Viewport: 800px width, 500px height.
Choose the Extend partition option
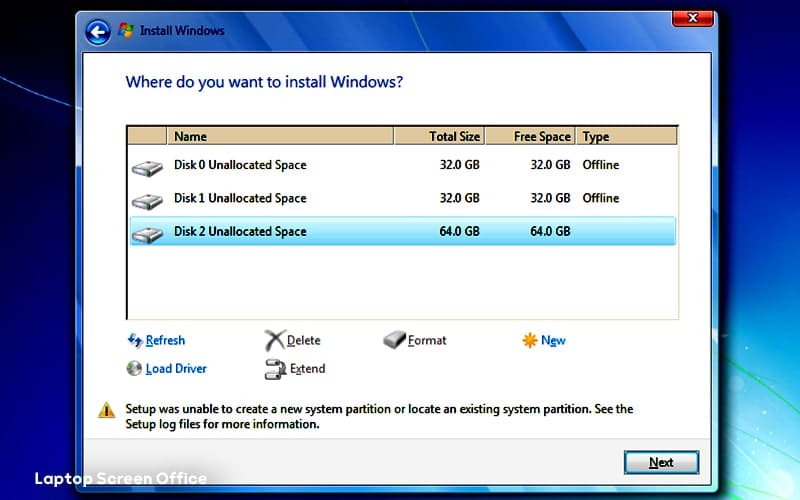(307, 368)
